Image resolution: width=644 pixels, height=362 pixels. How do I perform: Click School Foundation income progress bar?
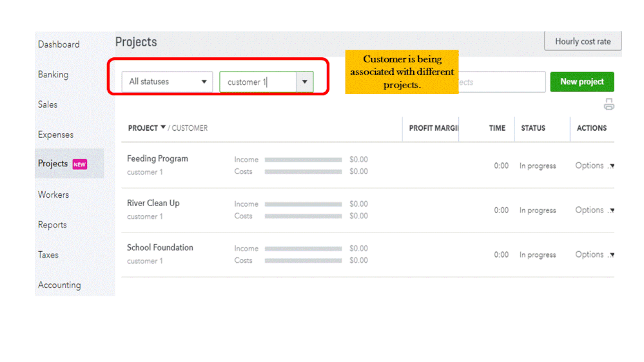pos(303,249)
